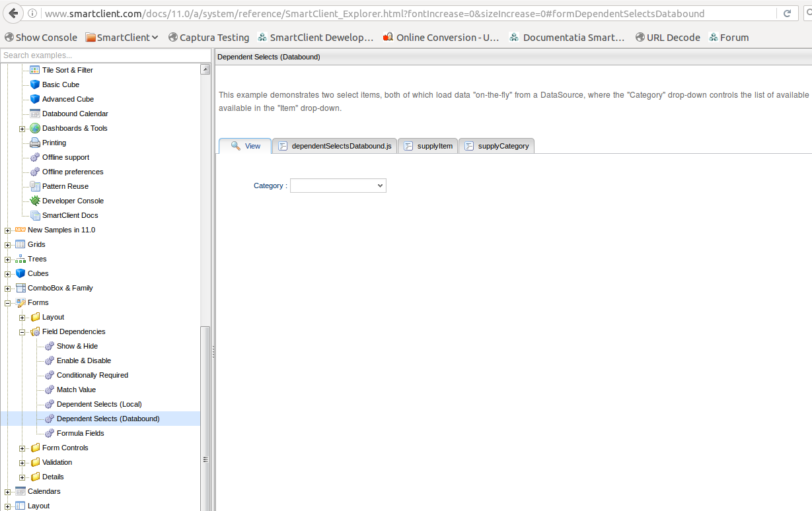Click the Developer Console bug icon
The height and width of the screenshot is (511, 812).
pos(35,201)
